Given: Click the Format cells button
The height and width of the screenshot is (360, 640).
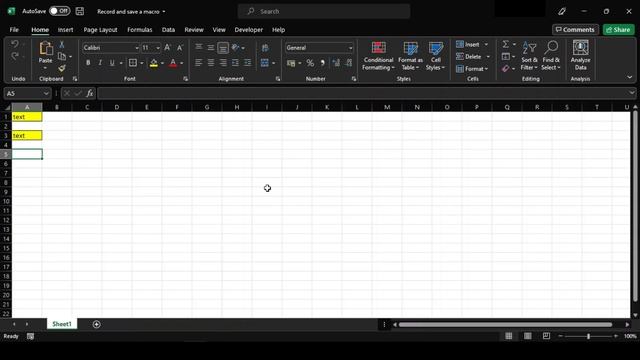Looking at the screenshot, I should point(472,69).
